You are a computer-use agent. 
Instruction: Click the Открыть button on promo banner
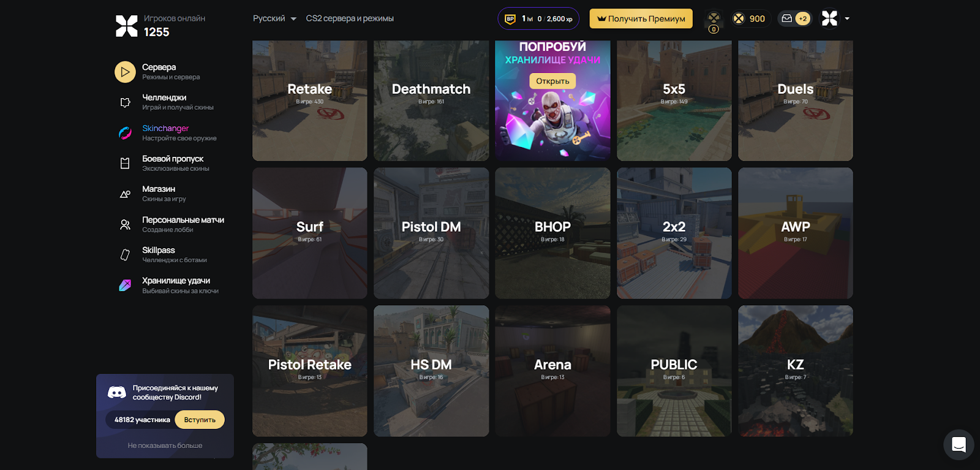[x=552, y=81]
